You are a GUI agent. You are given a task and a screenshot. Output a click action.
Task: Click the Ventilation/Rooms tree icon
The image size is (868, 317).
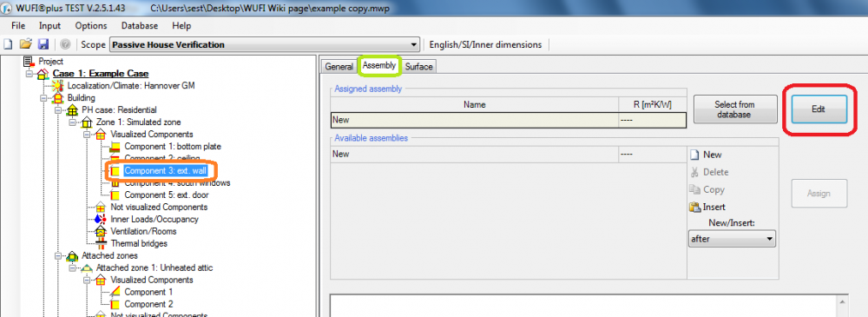(100, 231)
